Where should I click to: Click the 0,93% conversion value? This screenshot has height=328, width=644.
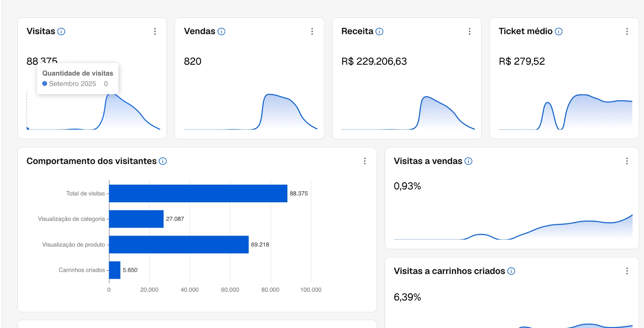407,186
